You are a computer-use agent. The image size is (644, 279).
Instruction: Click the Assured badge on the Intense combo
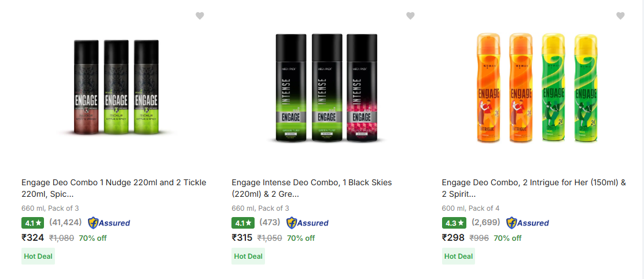pyautogui.click(x=307, y=223)
